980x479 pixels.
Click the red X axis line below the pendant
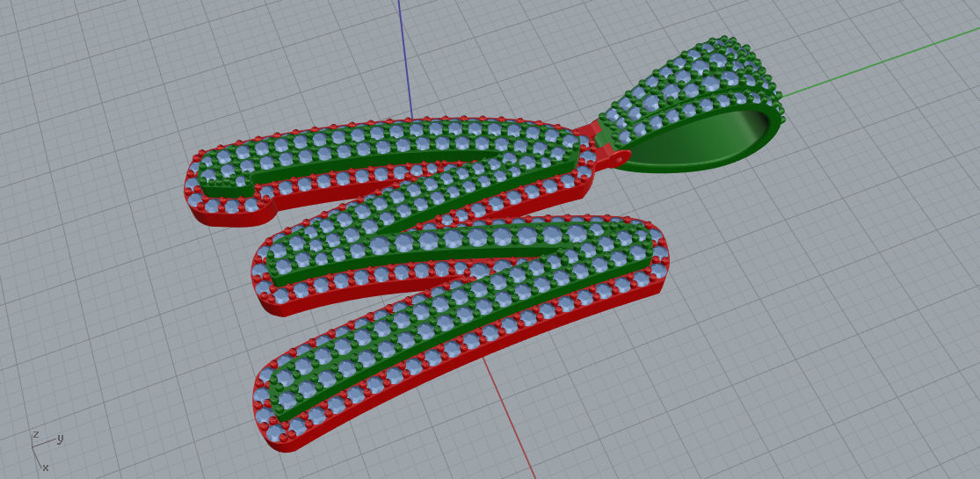510,419
